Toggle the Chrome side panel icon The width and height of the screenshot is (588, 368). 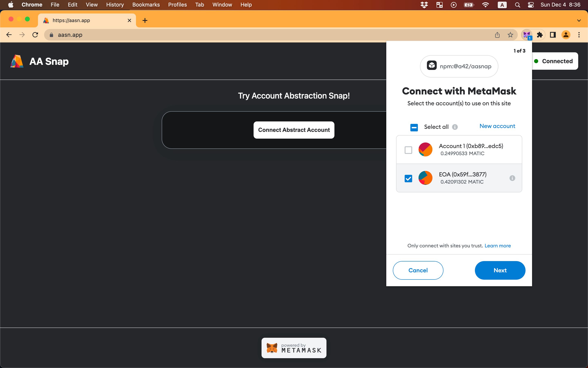pos(553,35)
